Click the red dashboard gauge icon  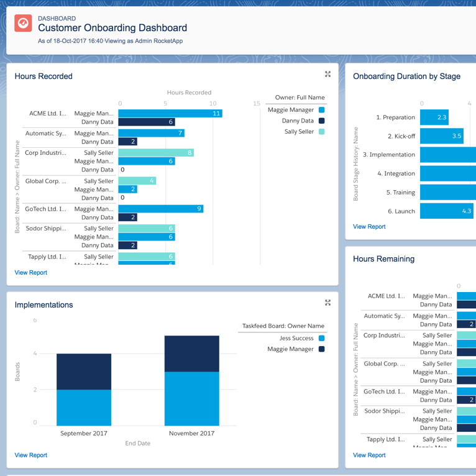[x=23, y=23]
